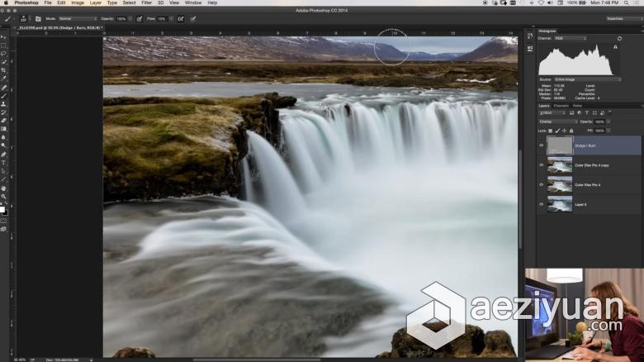The image size is (644, 362).
Task: Select the Eyedropper tool
Action: coord(3,79)
